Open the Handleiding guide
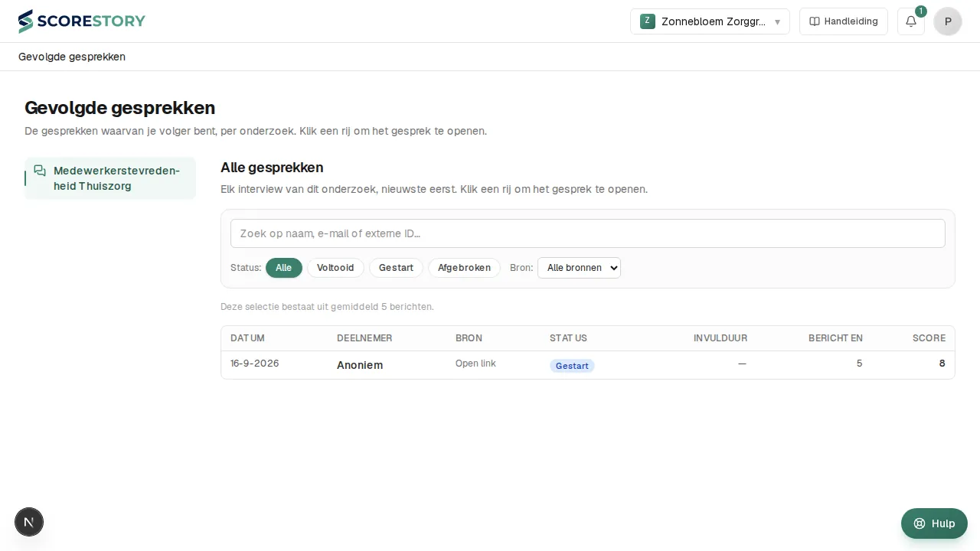Image resolution: width=980 pixels, height=551 pixels. click(x=844, y=21)
